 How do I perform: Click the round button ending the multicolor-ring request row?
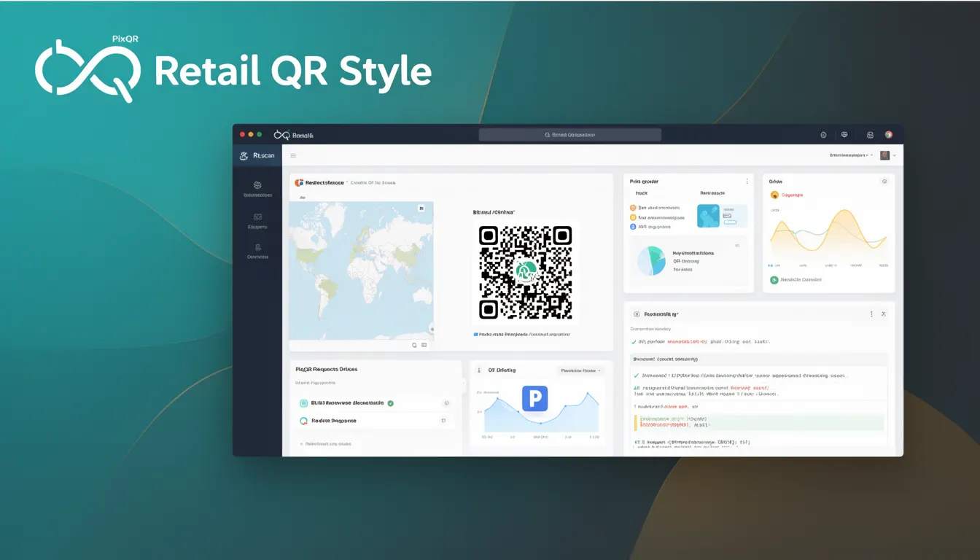[x=443, y=421]
